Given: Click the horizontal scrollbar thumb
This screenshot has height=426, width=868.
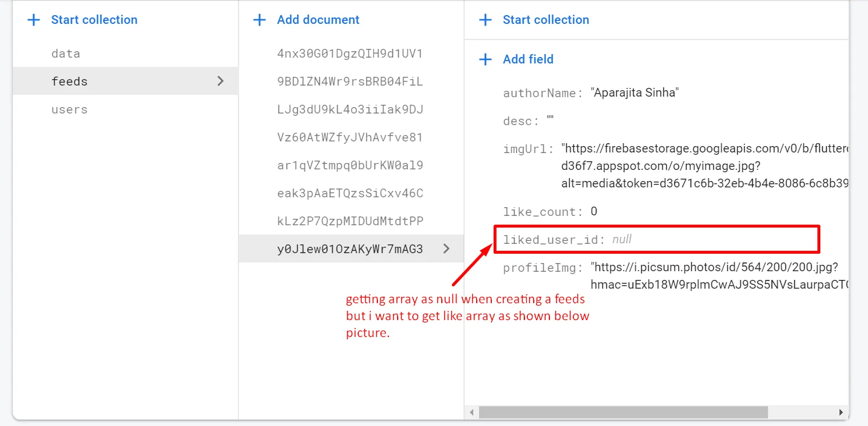Looking at the screenshot, I should pyautogui.click(x=623, y=412).
